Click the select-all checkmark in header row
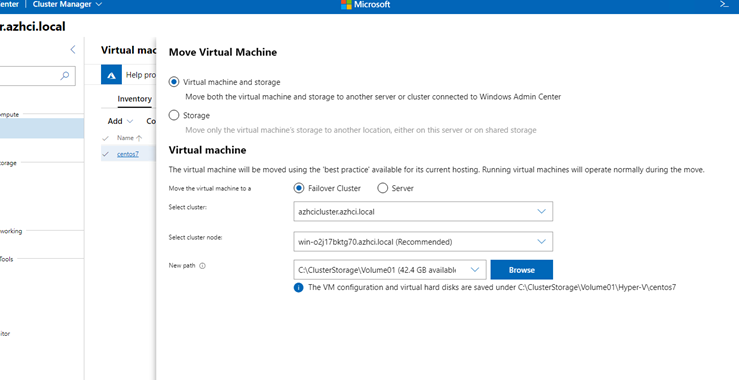 (106, 138)
